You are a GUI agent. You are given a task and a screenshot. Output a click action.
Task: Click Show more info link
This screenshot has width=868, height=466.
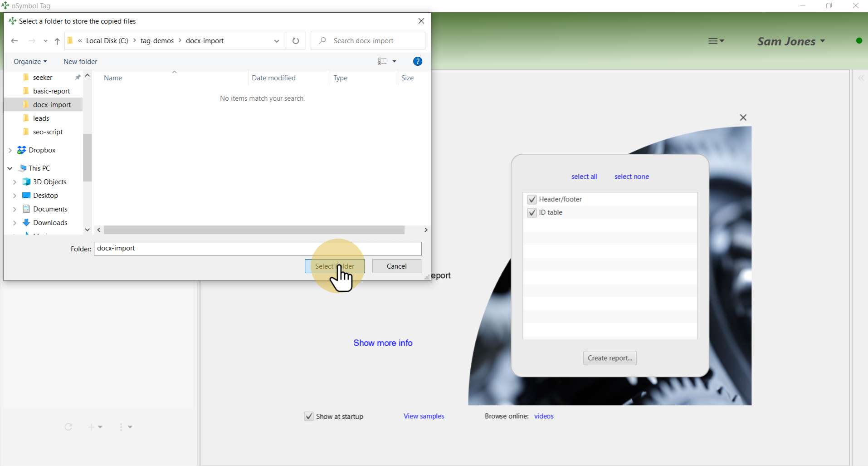coord(383,343)
